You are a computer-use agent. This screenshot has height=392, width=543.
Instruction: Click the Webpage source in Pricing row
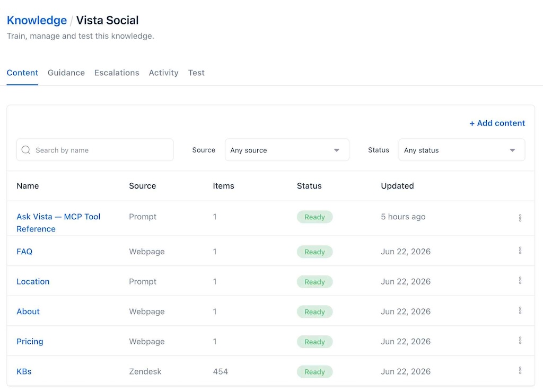pyautogui.click(x=147, y=342)
